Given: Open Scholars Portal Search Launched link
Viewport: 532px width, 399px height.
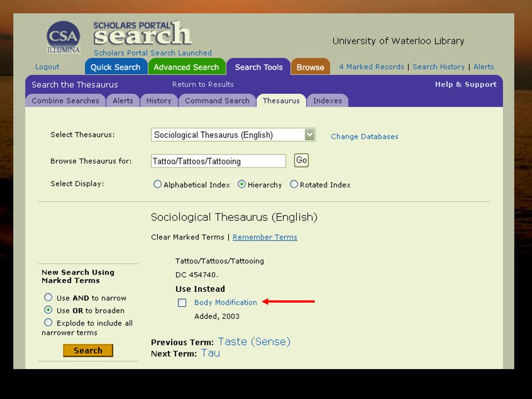Looking at the screenshot, I should (153, 53).
